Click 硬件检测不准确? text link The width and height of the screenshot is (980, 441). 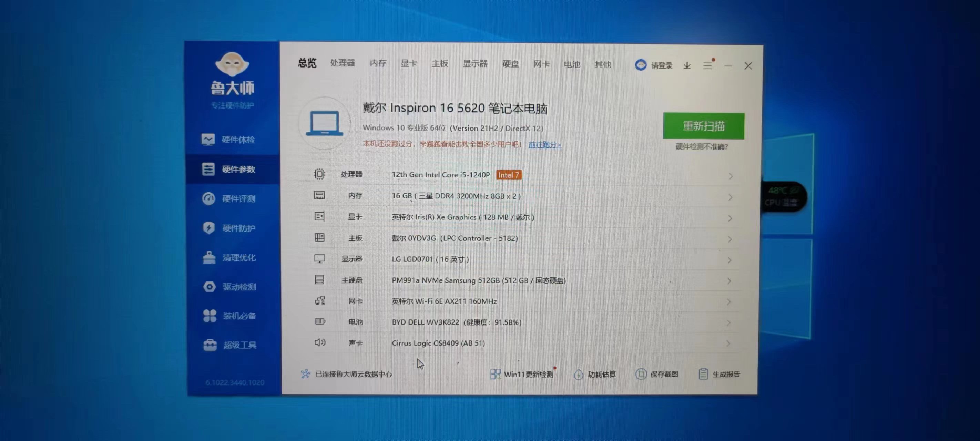[x=701, y=146]
